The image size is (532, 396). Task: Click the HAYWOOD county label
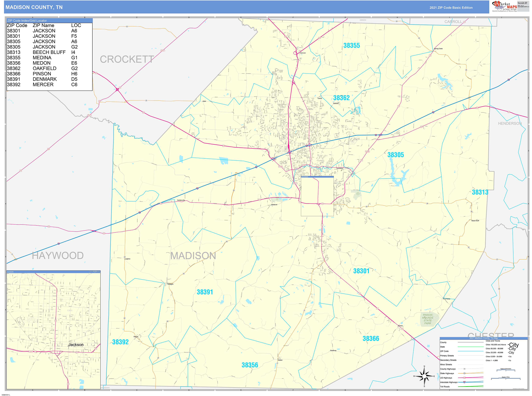58,256
